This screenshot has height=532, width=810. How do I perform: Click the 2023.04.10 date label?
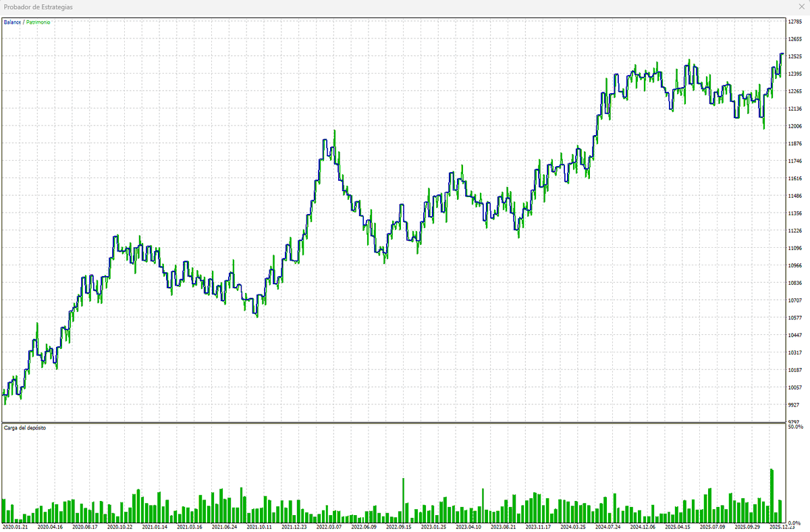pyautogui.click(x=469, y=527)
